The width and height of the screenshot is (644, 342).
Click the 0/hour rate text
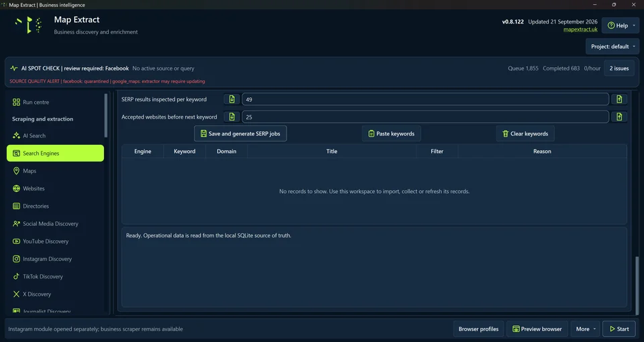(x=592, y=68)
